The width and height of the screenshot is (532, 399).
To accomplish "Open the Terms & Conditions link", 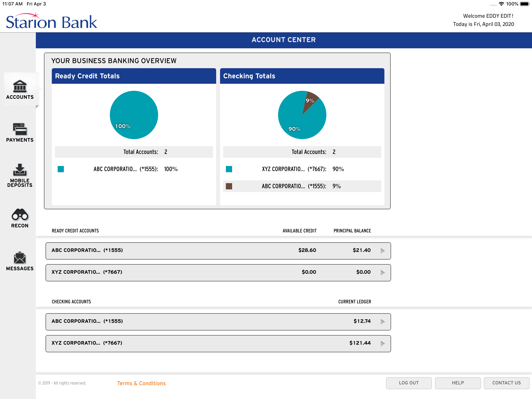I will pos(141,383).
